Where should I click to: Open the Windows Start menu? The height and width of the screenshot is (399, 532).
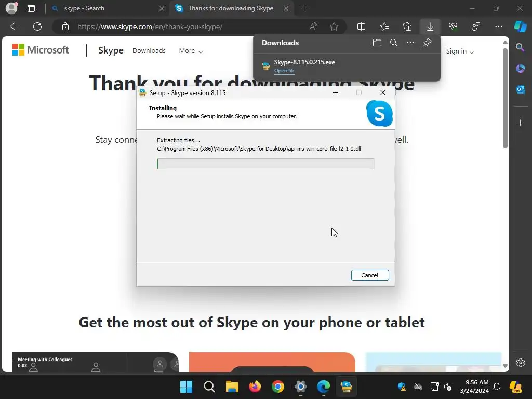click(x=186, y=387)
